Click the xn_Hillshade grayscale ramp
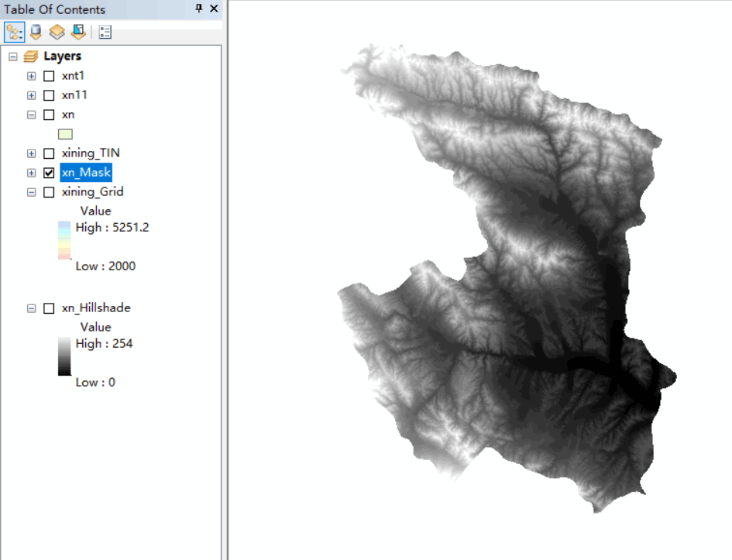The image size is (732, 560). click(64, 356)
